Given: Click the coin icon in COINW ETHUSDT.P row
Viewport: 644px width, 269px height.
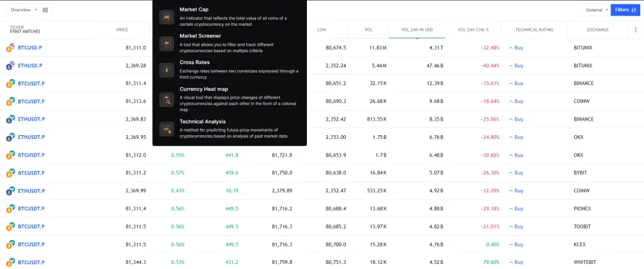Looking at the screenshot, I should tap(10, 190).
